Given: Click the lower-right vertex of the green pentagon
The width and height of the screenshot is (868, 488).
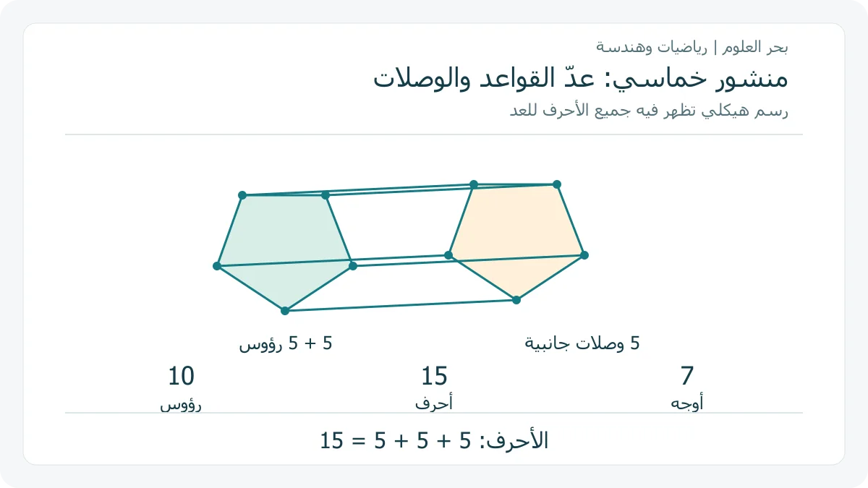Looking at the screenshot, I should tap(353, 266).
